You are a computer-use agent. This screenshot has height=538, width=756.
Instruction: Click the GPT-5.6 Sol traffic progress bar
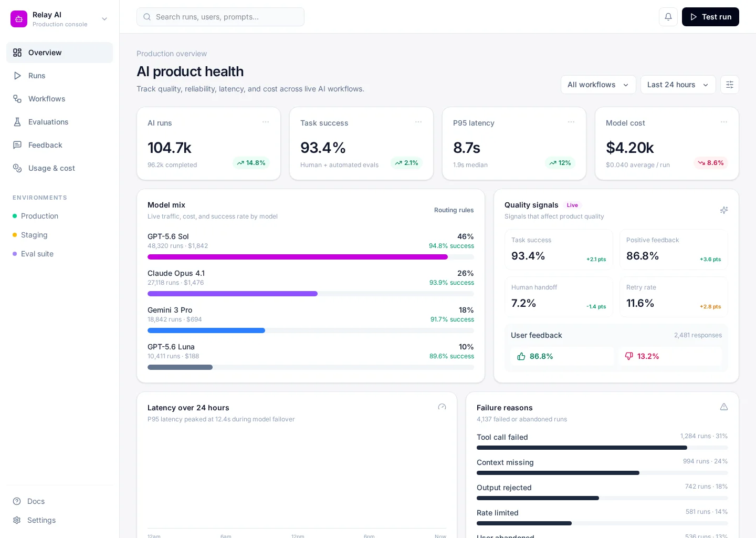point(311,257)
